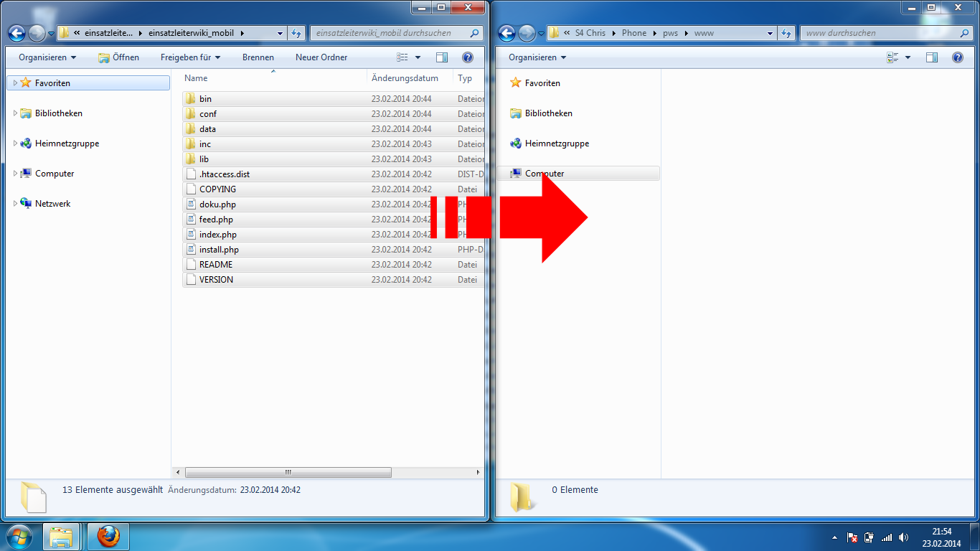Click the network signal tray icon
The width and height of the screenshot is (980, 551).
pyautogui.click(x=887, y=537)
